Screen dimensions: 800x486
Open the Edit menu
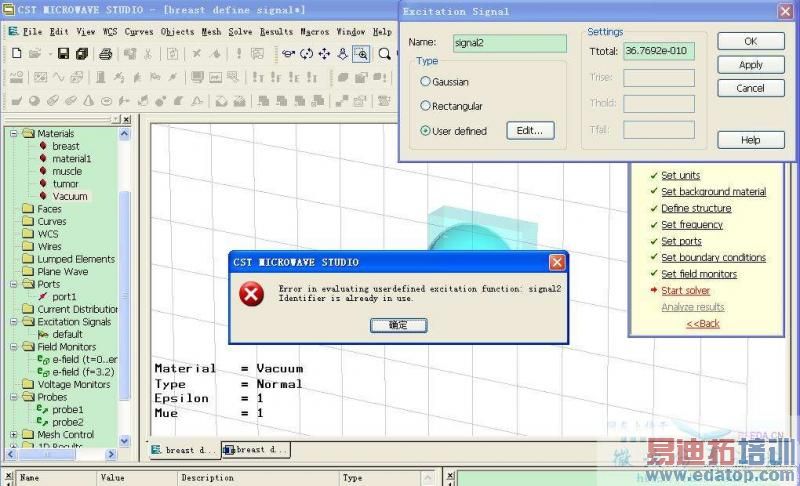click(59, 32)
